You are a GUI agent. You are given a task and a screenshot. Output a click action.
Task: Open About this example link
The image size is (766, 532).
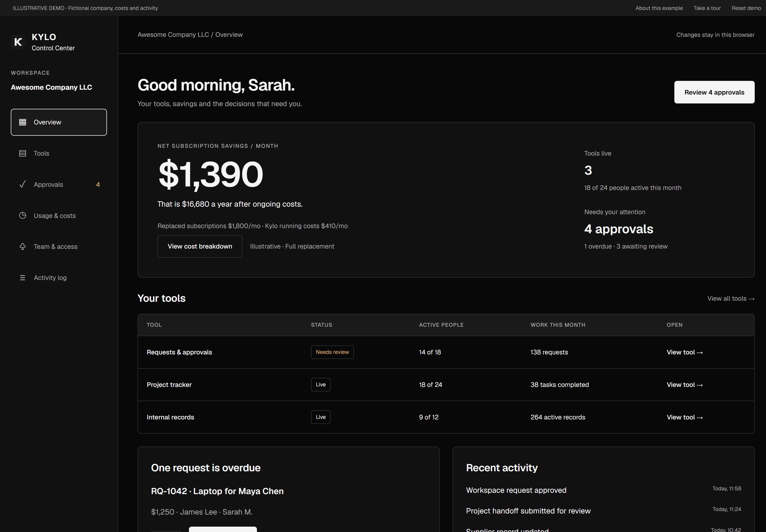[659, 8]
